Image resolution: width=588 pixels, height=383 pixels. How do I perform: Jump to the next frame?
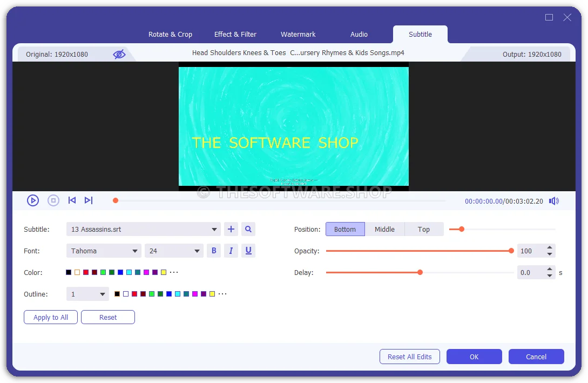pyautogui.click(x=89, y=200)
